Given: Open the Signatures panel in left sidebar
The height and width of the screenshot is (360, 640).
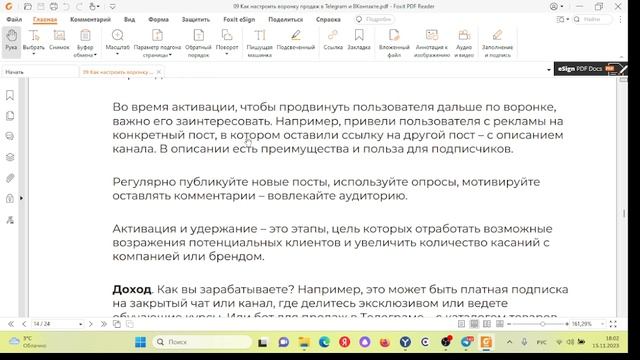Looking at the screenshot, I should 10,220.
